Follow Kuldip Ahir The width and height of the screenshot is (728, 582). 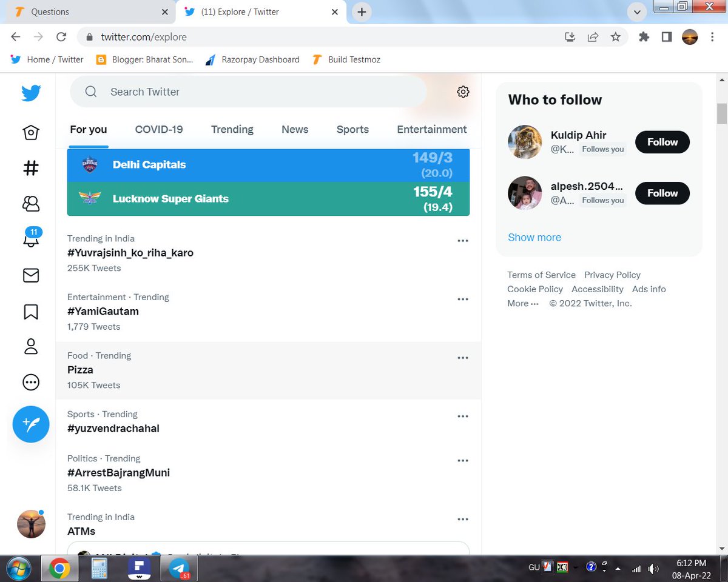[662, 142]
